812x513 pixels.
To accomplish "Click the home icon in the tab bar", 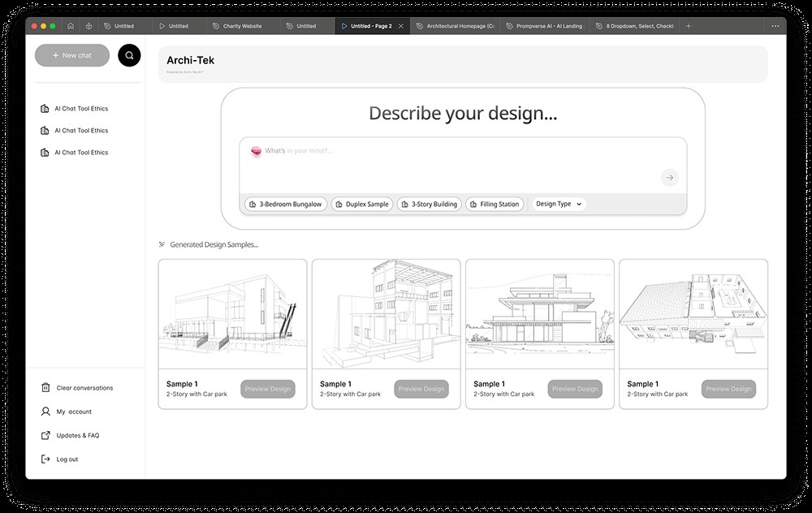I will pyautogui.click(x=71, y=26).
